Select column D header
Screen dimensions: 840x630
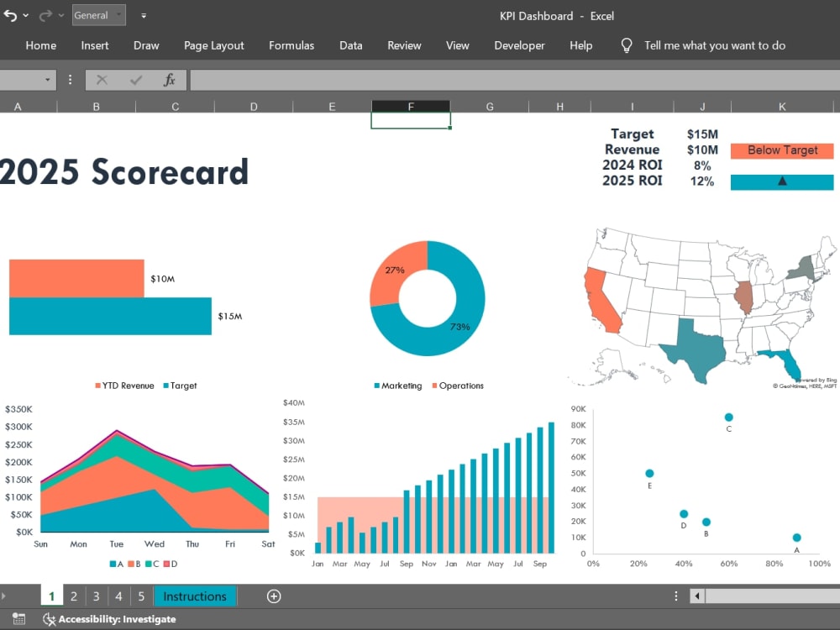tap(254, 107)
